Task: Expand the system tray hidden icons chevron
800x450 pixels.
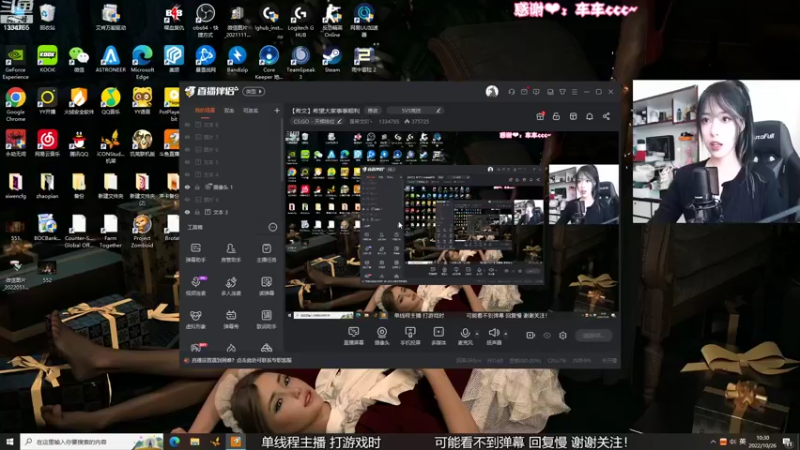Action: point(713,442)
